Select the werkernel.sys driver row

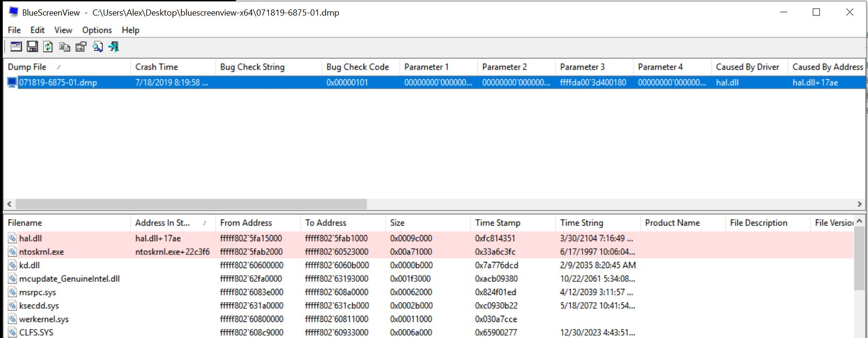point(429,319)
